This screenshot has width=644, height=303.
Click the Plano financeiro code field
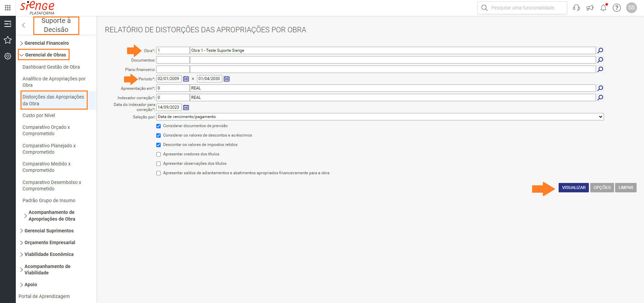(x=173, y=69)
